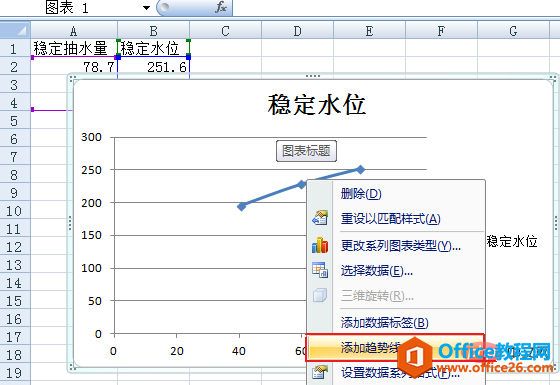Image resolution: width=560 pixels, height=385 pixels.
Task: Click the fx insert function button
Action: [x=221, y=7]
